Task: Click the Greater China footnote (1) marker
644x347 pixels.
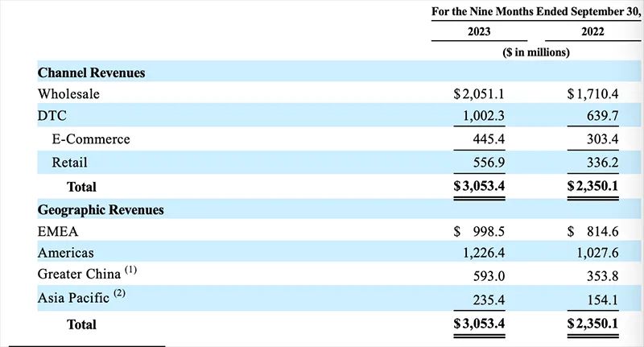Action: (x=130, y=270)
